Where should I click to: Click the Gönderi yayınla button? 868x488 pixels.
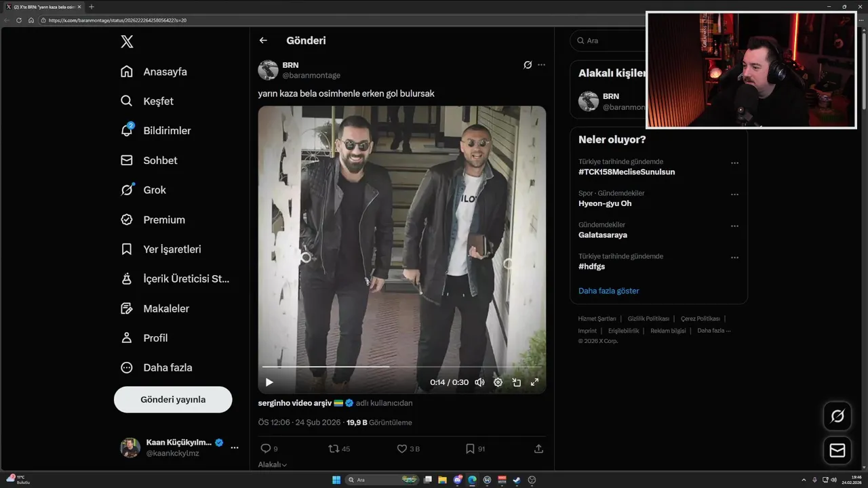(173, 399)
